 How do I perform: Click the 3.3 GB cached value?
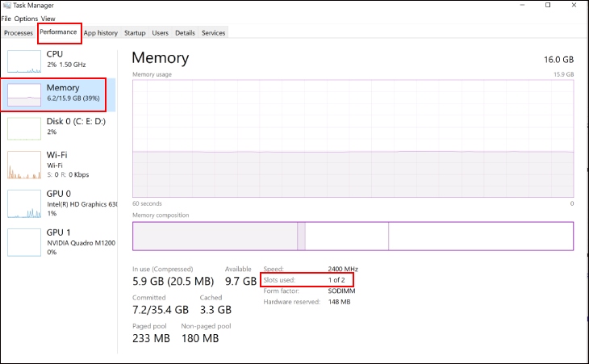click(215, 310)
